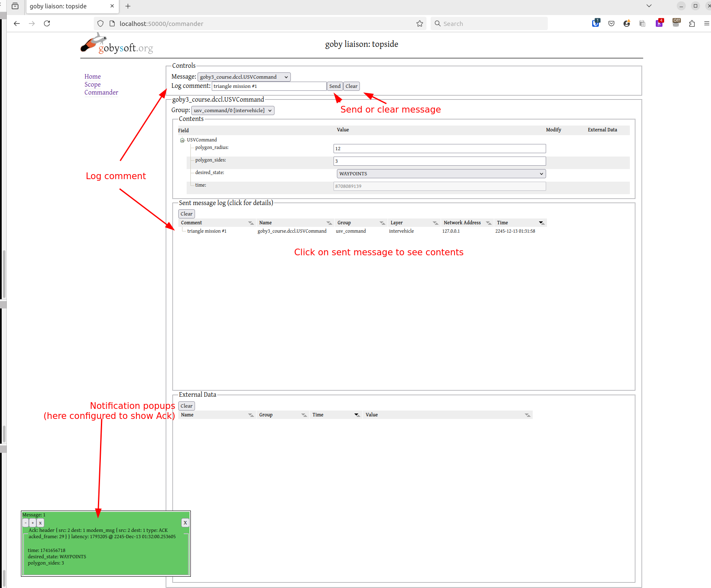Viewport: 711px width, 588px height.
Task: Click the minus button in notification popup
Action: tap(26, 523)
